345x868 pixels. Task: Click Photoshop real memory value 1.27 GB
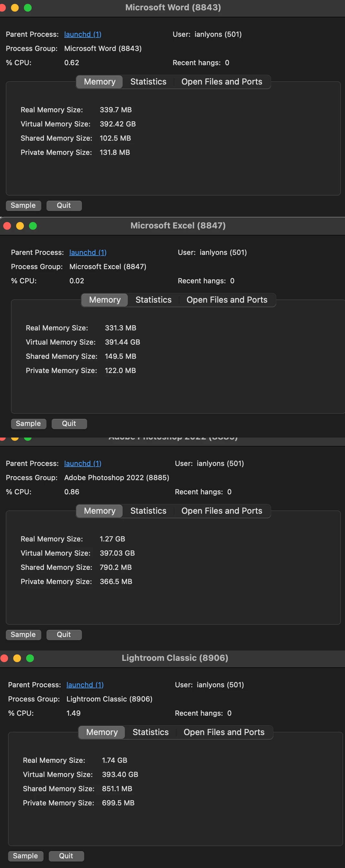click(x=112, y=539)
